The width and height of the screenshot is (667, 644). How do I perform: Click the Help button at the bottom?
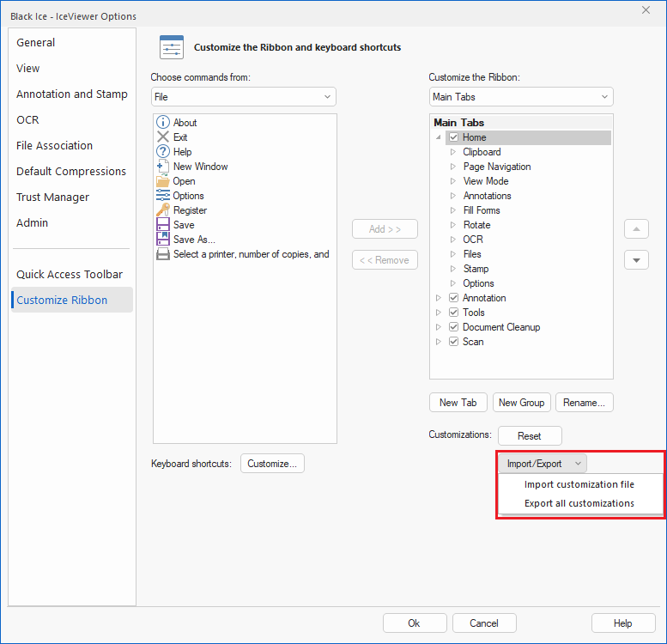[623, 623]
